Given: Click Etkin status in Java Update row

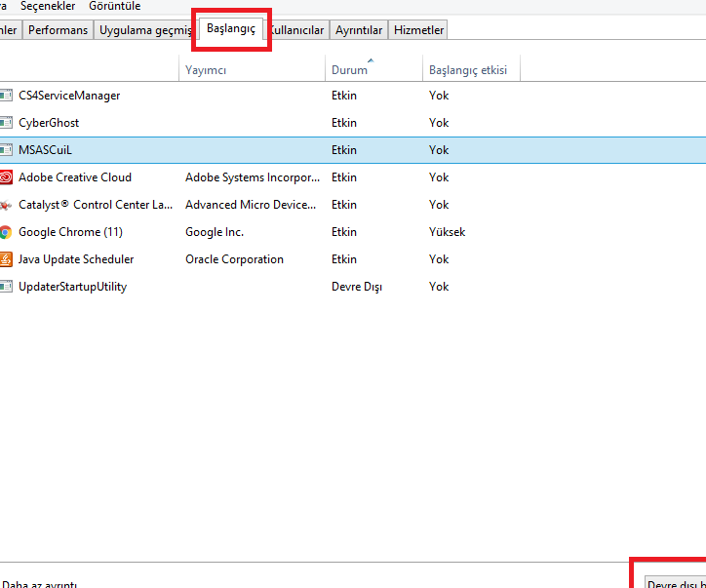Looking at the screenshot, I should (344, 259).
